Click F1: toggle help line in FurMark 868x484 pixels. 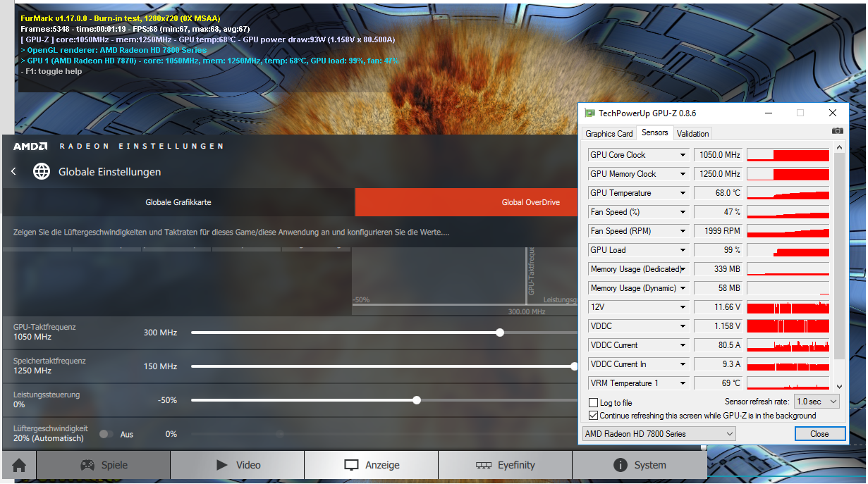point(52,71)
